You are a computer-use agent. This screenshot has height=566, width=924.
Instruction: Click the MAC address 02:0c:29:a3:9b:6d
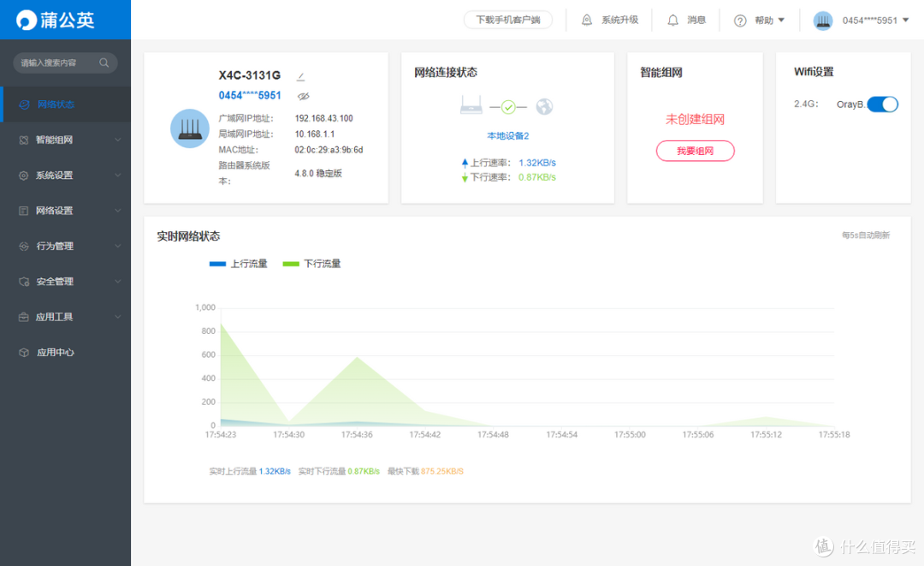pos(329,150)
